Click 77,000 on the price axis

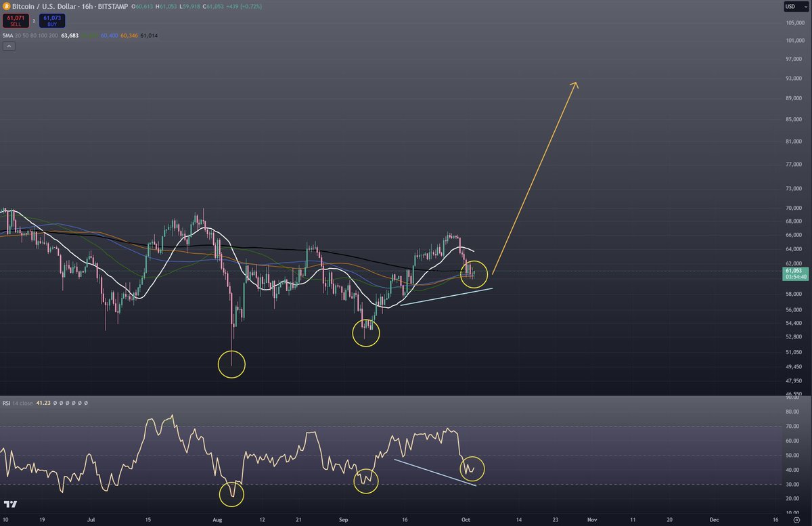792,165
